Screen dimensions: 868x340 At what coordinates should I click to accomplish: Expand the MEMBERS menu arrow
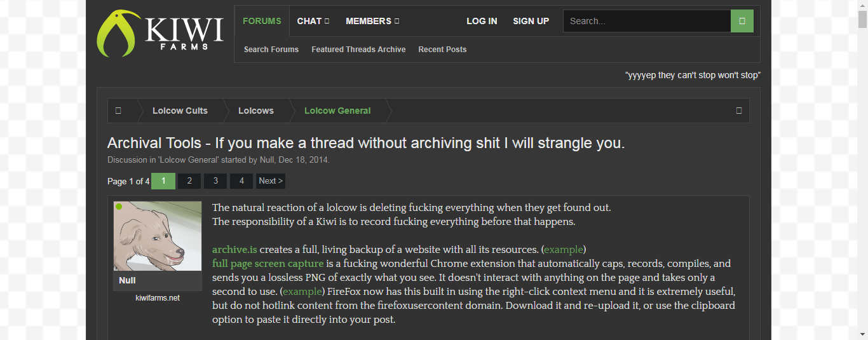pos(397,21)
